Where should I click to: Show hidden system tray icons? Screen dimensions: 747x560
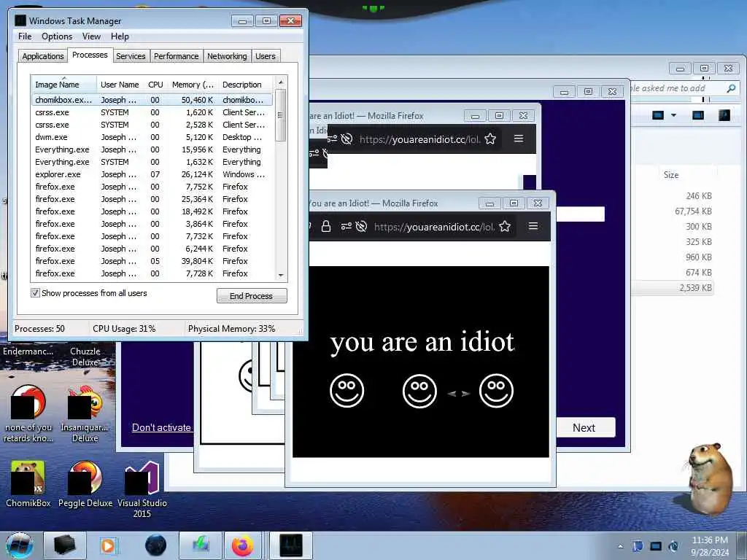tap(620, 546)
